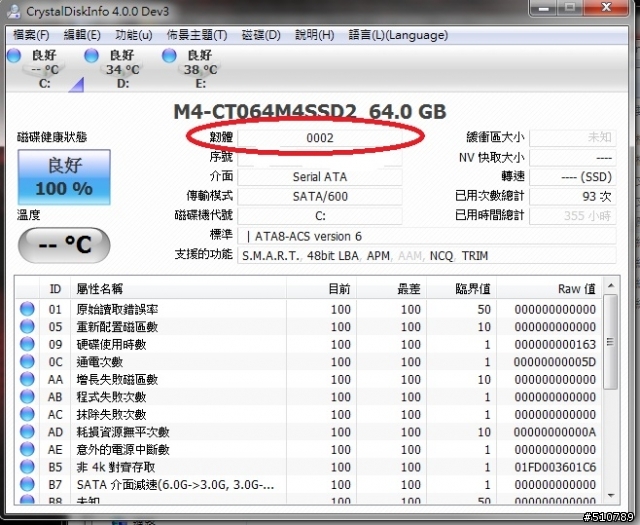Click status icon of attribute 01 row
This screenshot has height=525, width=640.
[27, 309]
